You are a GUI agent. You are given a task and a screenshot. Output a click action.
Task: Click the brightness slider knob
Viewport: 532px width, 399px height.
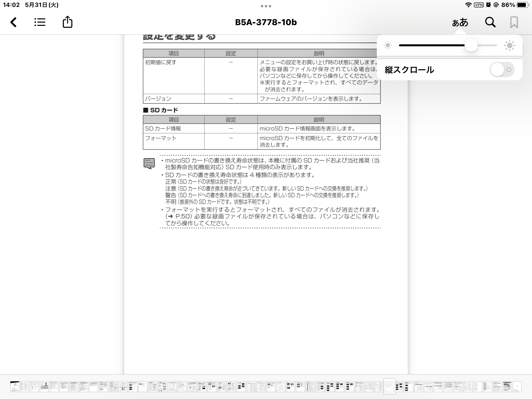click(x=471, y=45)
